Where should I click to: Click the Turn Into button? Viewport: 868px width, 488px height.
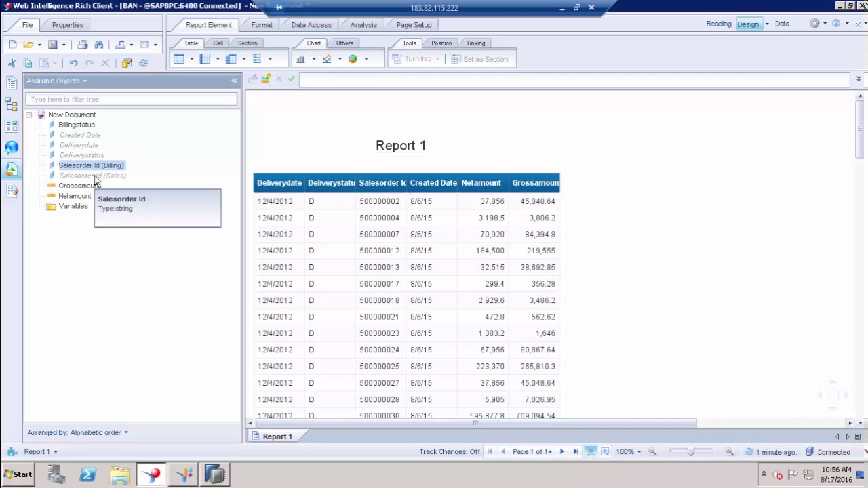(x=416, y=59)
